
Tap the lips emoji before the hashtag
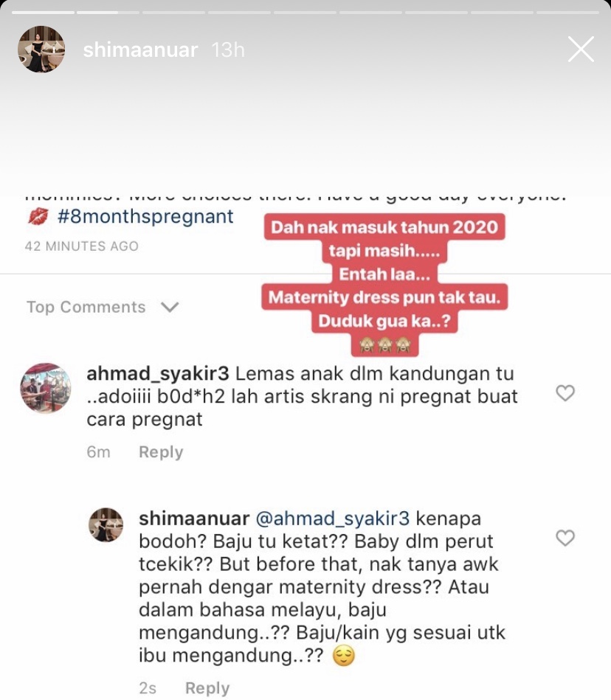tap(38, 217)
